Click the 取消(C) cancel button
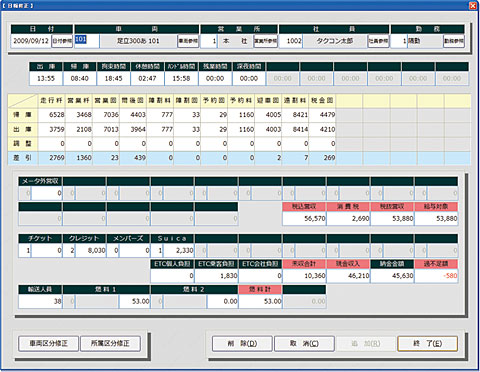This screenshot has width=480, height=372. click(304, 343)
